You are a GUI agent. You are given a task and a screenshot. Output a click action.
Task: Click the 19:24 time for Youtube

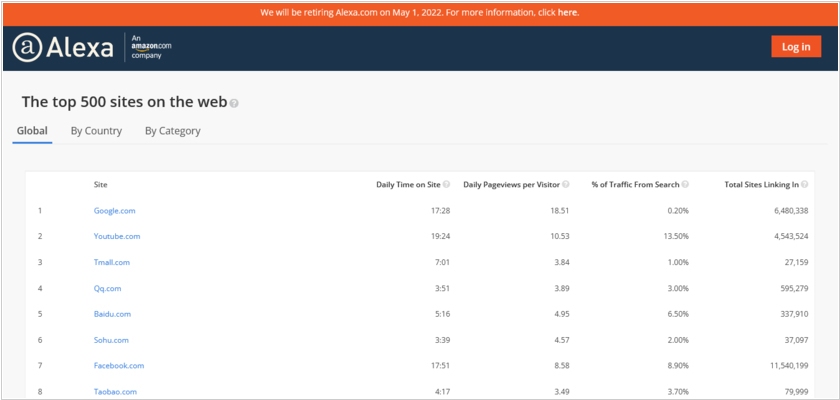point(440,236)
